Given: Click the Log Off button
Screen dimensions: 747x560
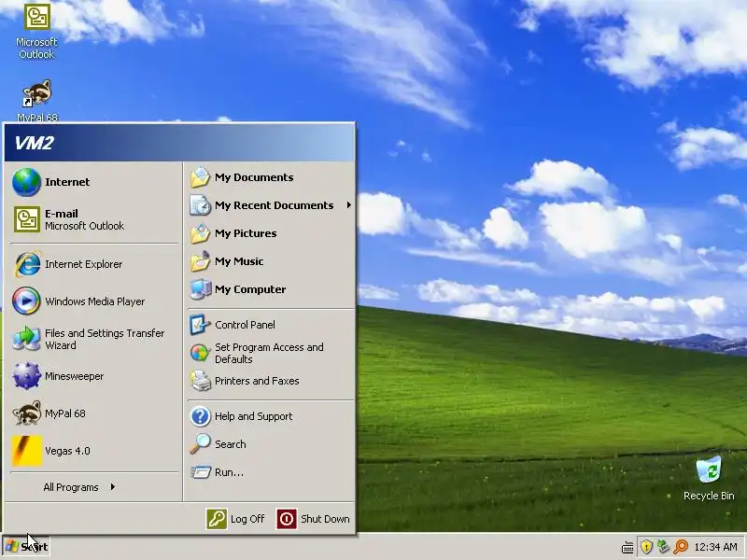Looking at the screenshot, I should [x=236, y=519].
